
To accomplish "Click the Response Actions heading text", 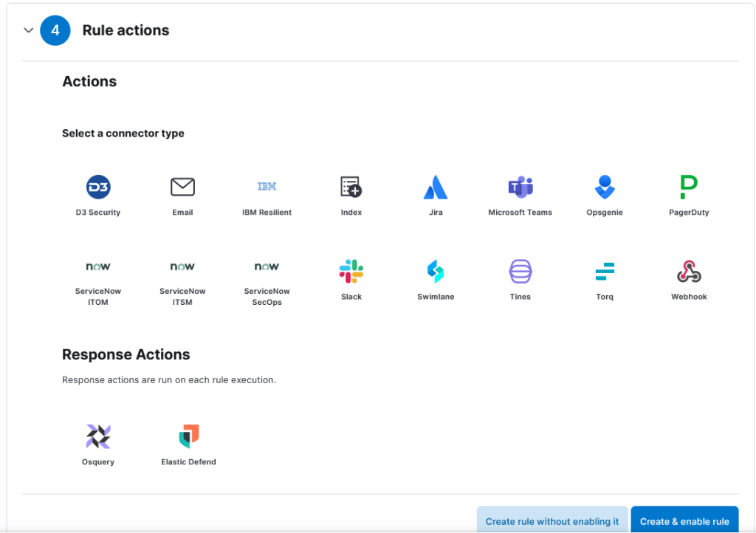I will (126, 354).
